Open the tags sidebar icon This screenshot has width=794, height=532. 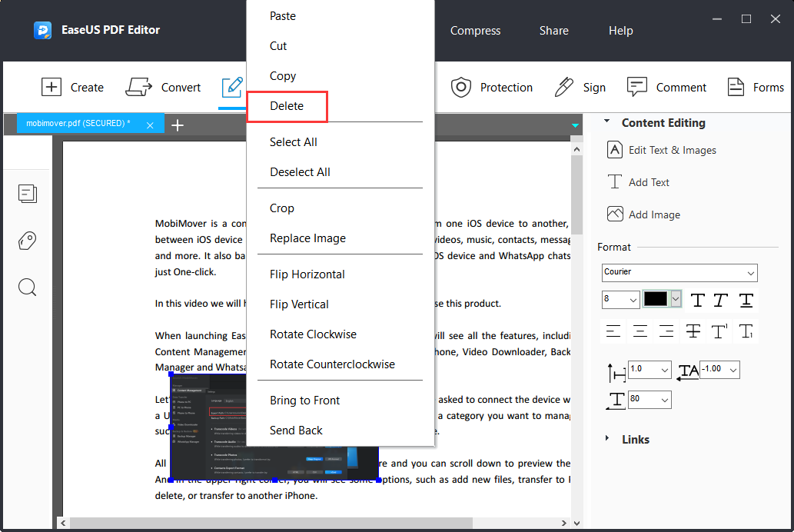coord(28,241)
